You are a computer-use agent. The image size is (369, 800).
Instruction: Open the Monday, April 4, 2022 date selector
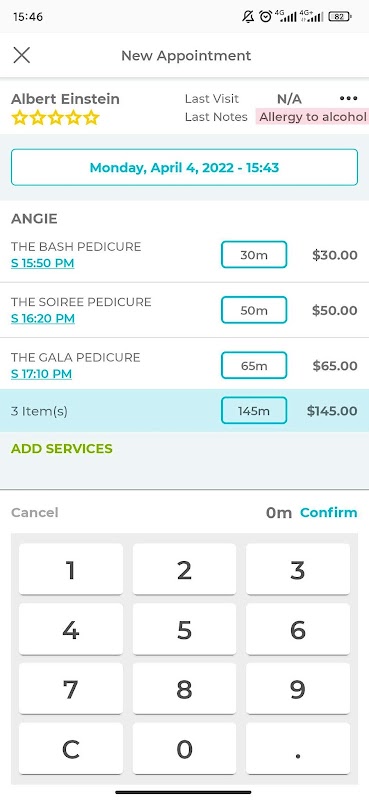click(x=184, y=167)
